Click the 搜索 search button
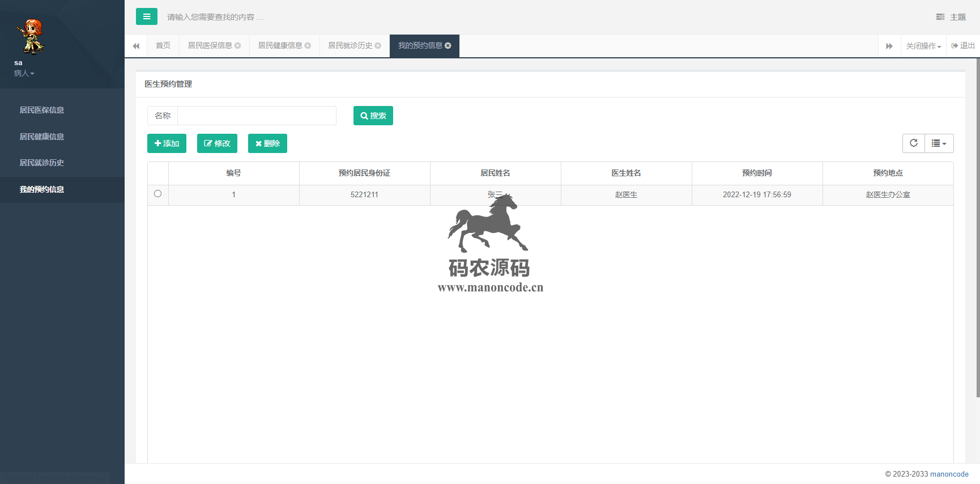The height and width of the screenshot is (484, 980). point(373,116)
